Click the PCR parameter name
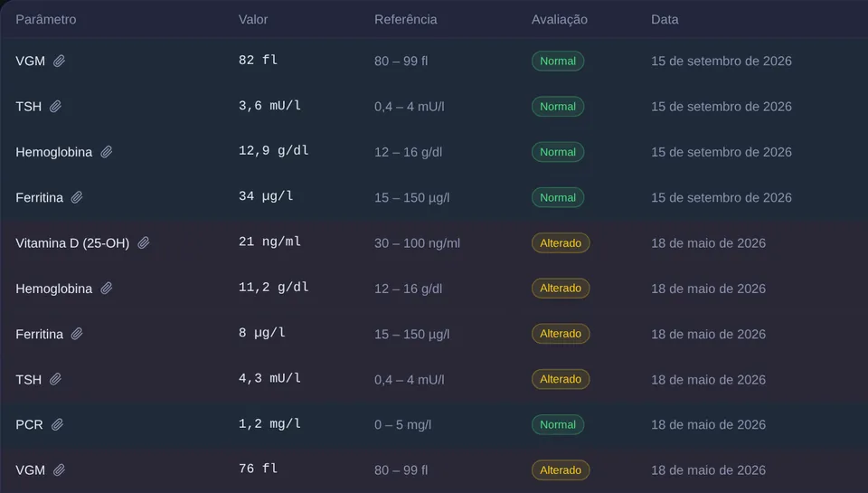This screenshot has width=868, height=493. [x=29, y=425]
